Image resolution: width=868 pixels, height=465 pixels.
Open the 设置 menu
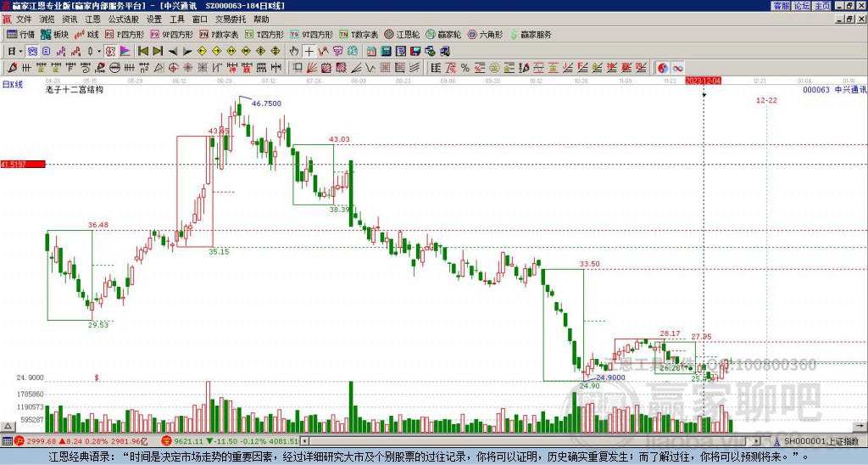click(154, 20)
